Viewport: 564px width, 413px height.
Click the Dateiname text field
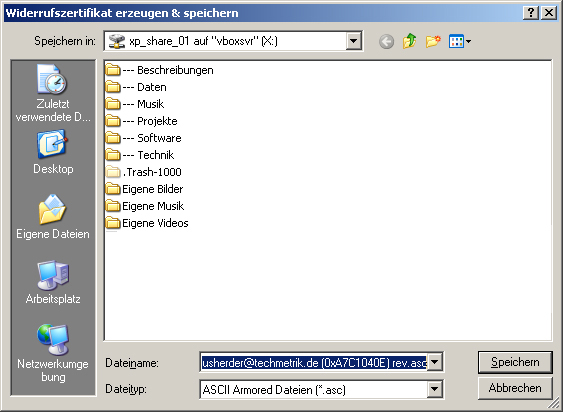(x=314, y=362)
